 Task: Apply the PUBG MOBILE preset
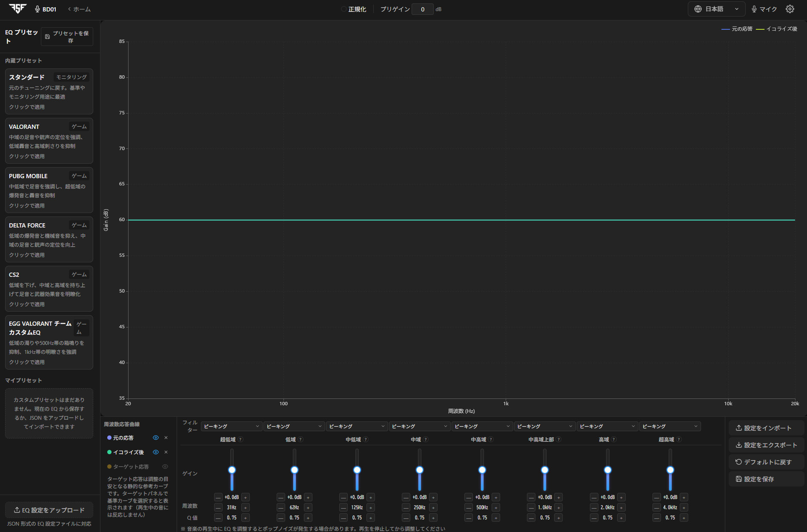[49, 190]
